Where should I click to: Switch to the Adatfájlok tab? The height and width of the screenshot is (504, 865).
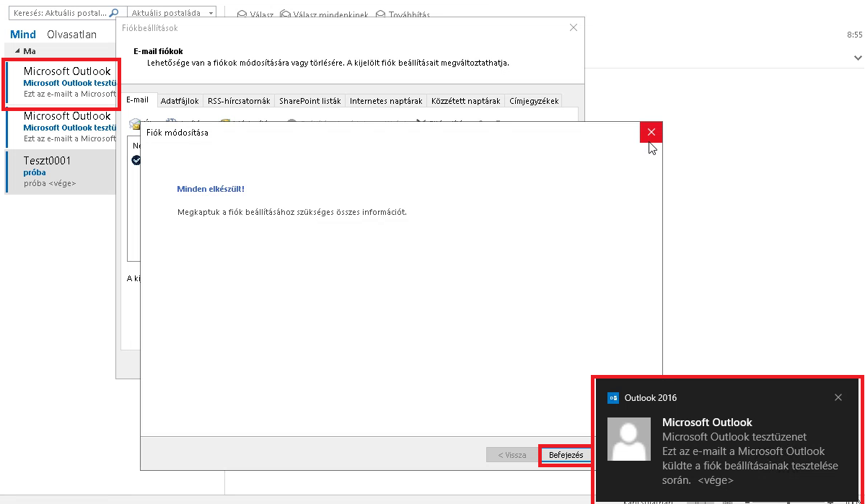click(x=180, y=101)
